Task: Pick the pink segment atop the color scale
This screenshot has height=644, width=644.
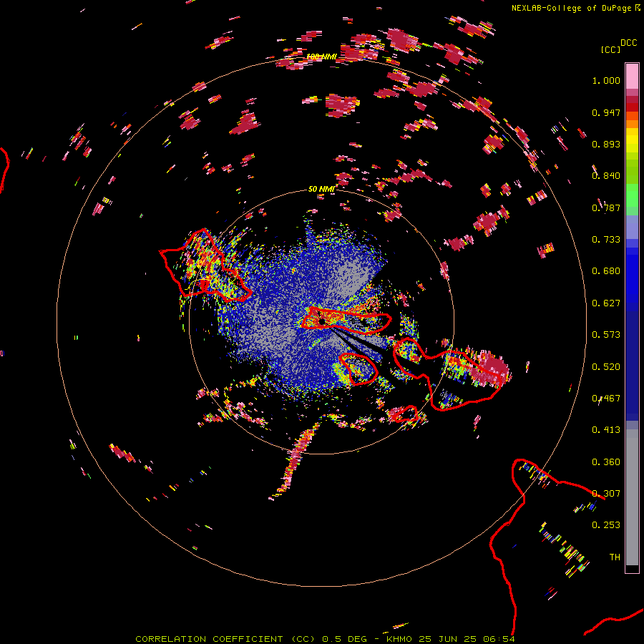Action: [x=632, y=77]
